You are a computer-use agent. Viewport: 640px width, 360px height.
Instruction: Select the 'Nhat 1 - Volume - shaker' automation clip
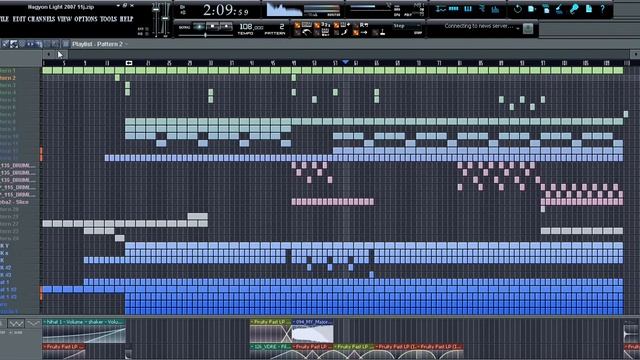click(84, 331)
